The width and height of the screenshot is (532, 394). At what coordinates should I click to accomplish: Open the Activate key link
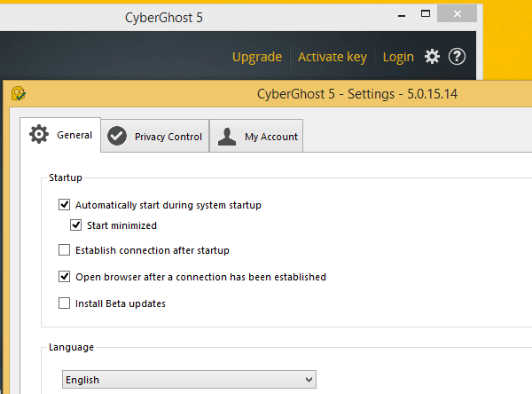tap(332, 57)
